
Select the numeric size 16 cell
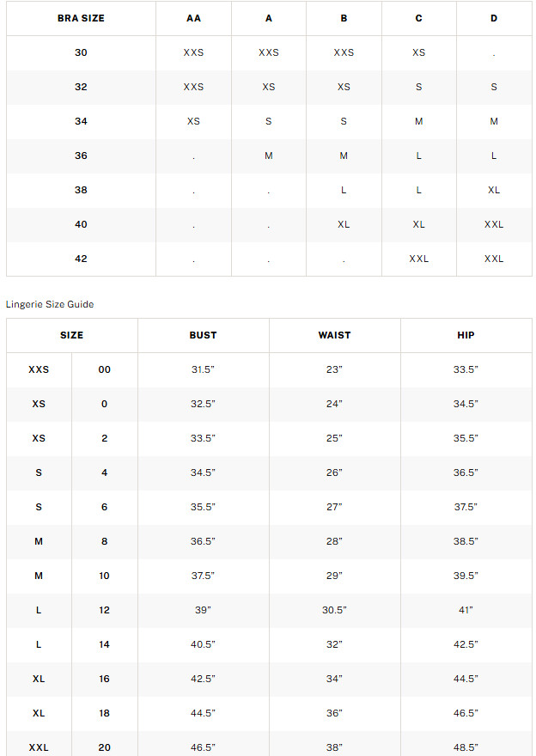[x=104, y=679]
